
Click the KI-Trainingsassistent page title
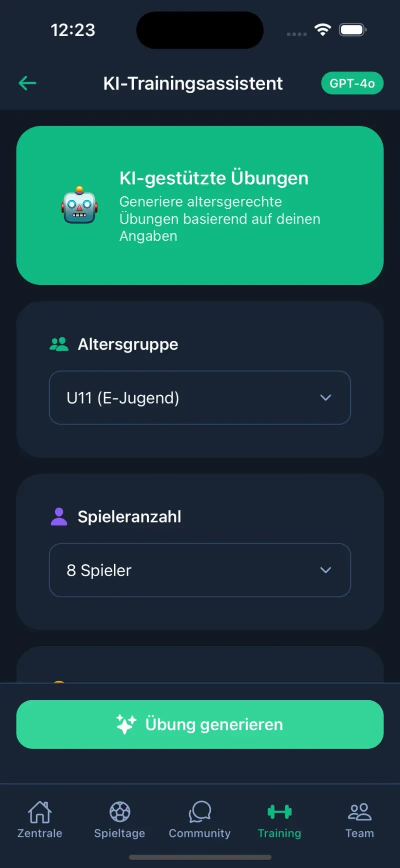(193, 83)
